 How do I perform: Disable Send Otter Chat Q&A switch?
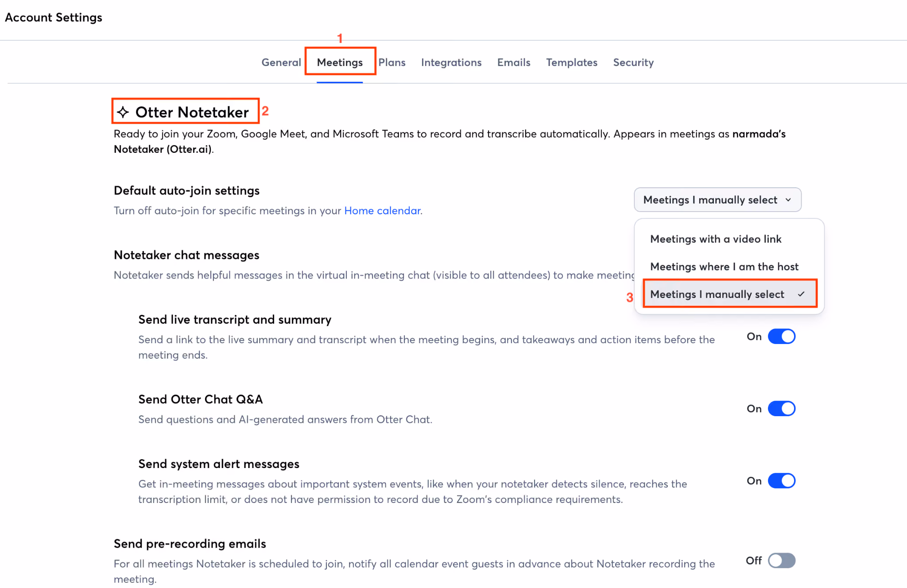[x=782, y=409]
